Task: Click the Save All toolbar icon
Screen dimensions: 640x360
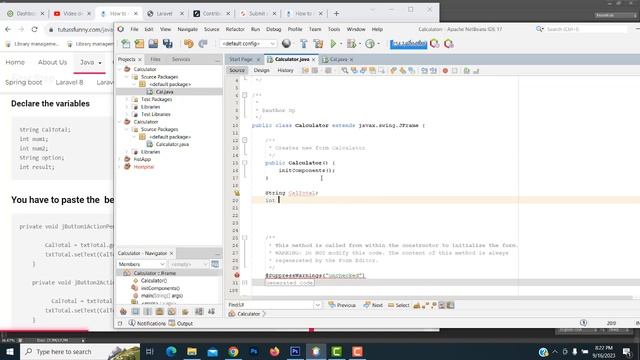Action: click(x=168, y=44)
